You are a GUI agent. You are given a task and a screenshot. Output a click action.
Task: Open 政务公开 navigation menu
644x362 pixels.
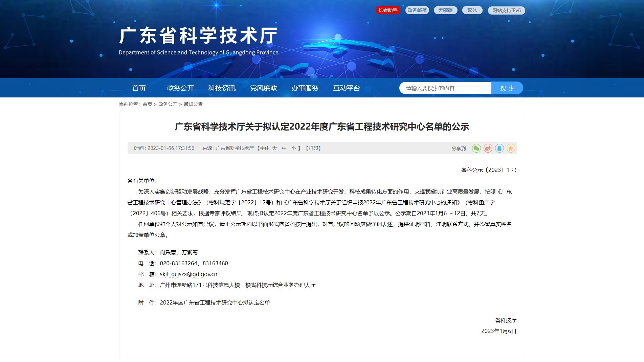[x=180, y=88]
